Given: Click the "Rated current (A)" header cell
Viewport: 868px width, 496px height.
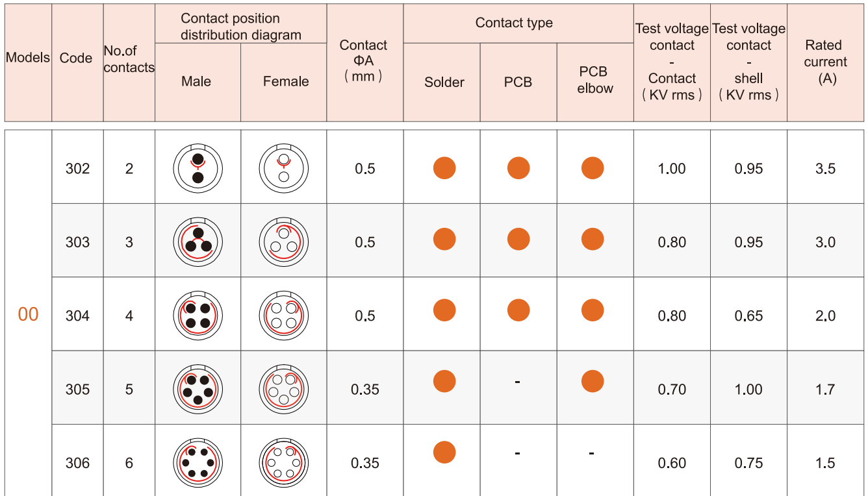Looking at the screenshot, I should coord(825,62).
